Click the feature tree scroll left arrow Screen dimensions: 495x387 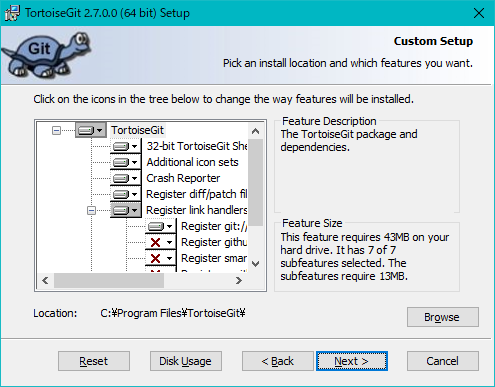click(45, 281)
